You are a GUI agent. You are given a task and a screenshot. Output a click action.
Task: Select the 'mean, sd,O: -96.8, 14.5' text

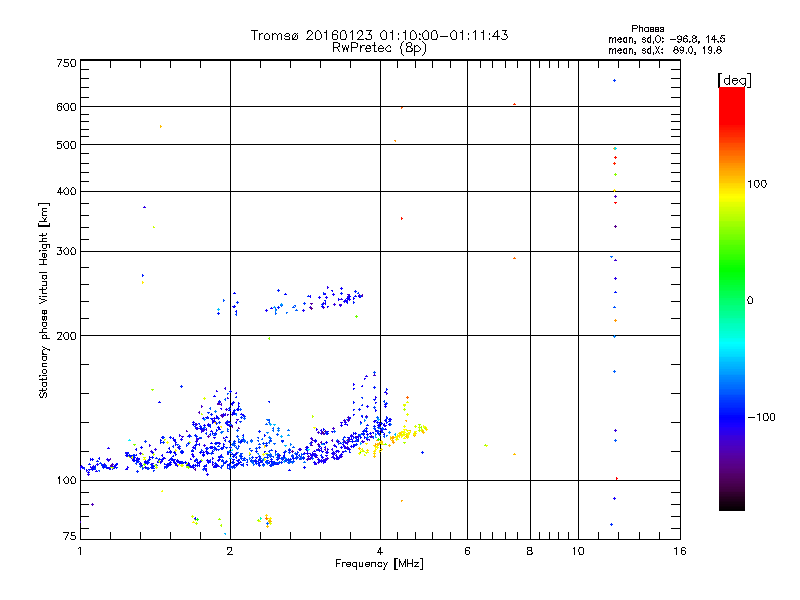pos(666,39)
